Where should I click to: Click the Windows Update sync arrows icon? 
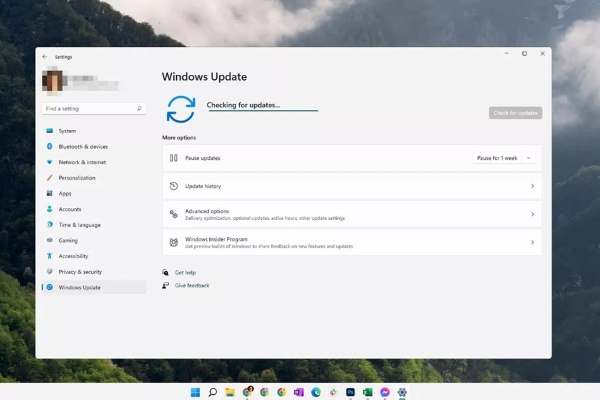(181, 108)
